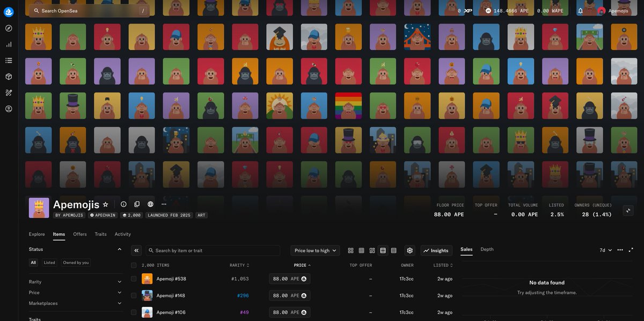644x321 pixels.
Task: Tick the checkbox for Apemoji #538
Action: pos(134,279)
